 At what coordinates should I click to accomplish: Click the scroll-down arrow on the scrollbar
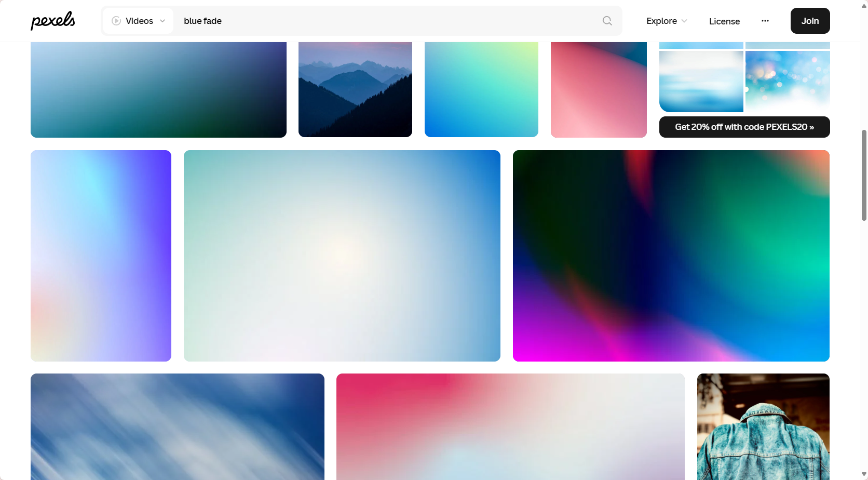tap(862, 474)
